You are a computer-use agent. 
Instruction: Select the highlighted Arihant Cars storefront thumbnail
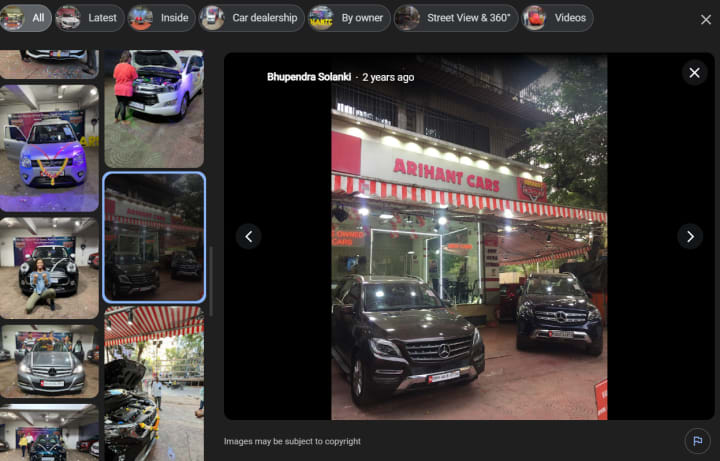point(154,237)
